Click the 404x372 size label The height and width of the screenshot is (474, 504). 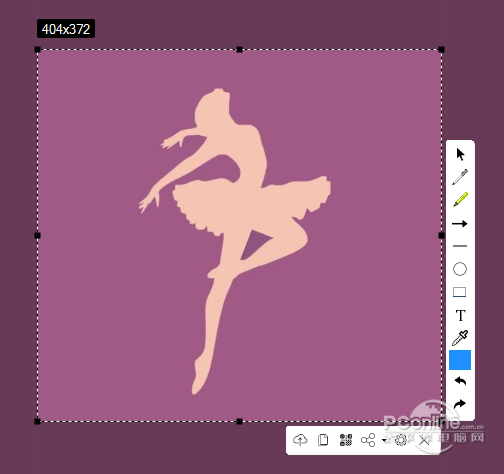pos(66,29)
